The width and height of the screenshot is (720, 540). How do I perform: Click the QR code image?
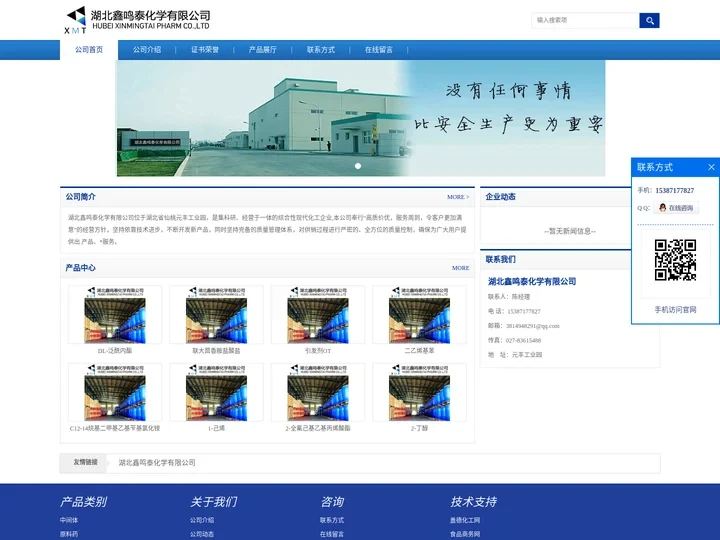pos(675,260)
